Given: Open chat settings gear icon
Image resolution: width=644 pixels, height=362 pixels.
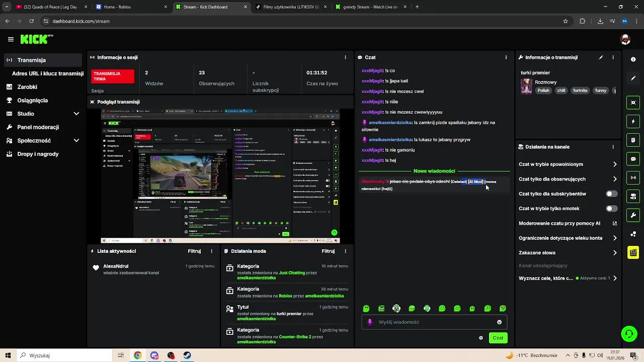Looking at the screenshot, I should pos(480,338).
